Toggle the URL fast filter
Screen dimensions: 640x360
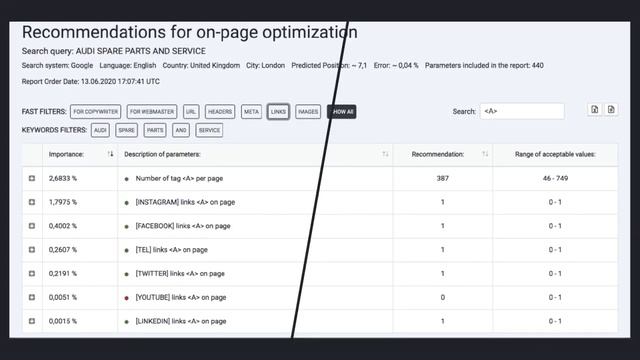coord(191,111)
